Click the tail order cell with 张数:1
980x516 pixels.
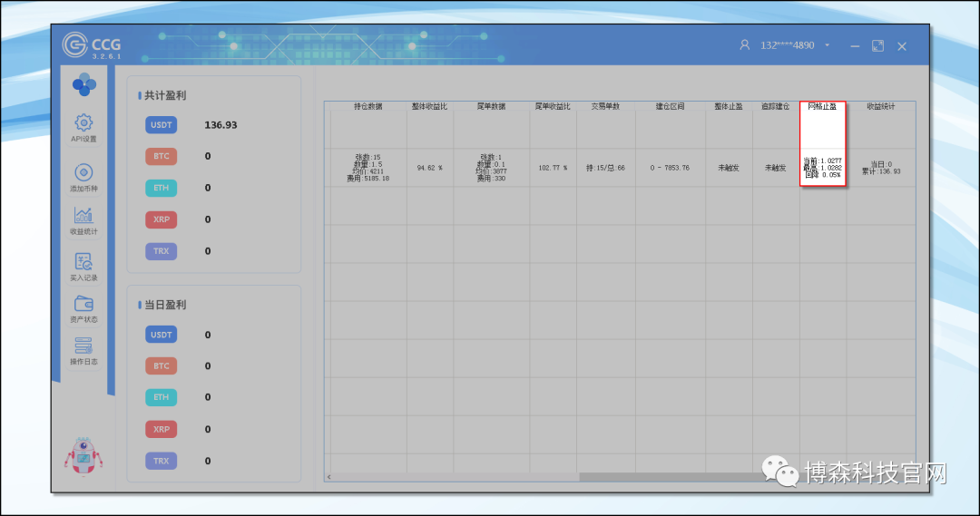coord(491,168)
